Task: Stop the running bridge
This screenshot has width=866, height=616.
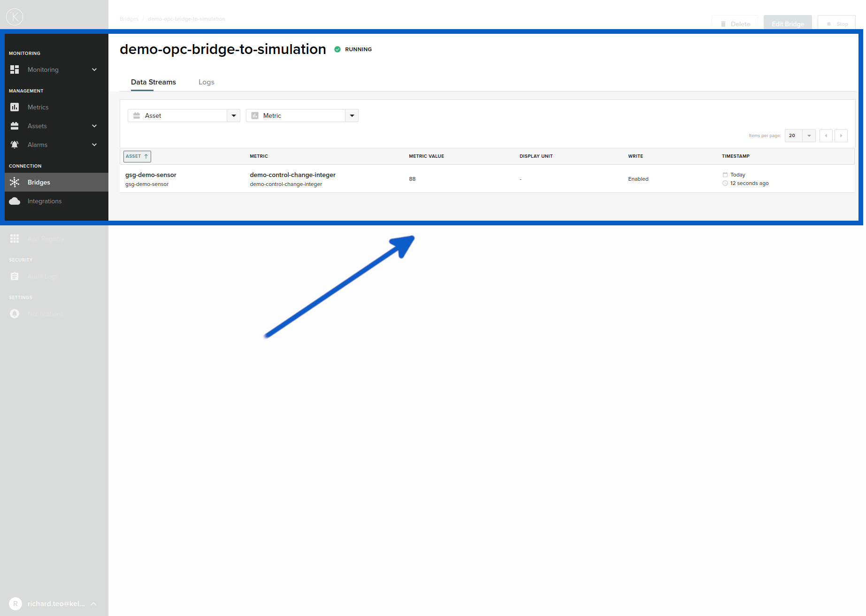Action: click(837, 23)
